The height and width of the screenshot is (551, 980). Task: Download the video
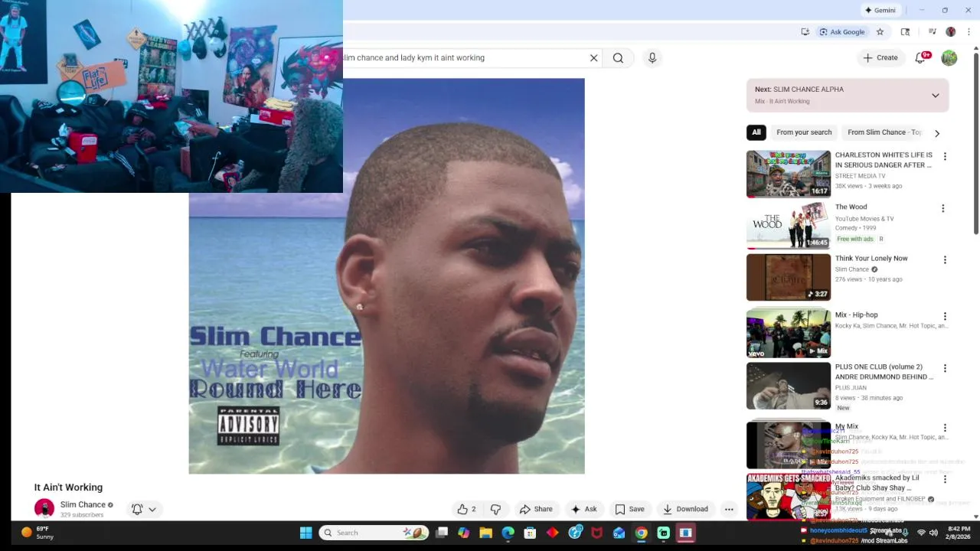pyautogui.click(x=685, y=509)
